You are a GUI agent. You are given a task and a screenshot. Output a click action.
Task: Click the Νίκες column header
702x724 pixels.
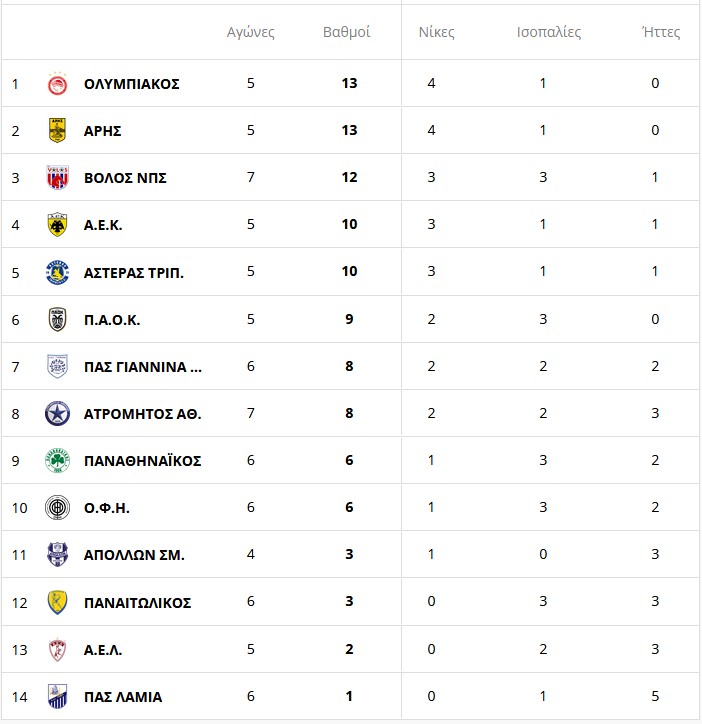[x=436, y=32]
